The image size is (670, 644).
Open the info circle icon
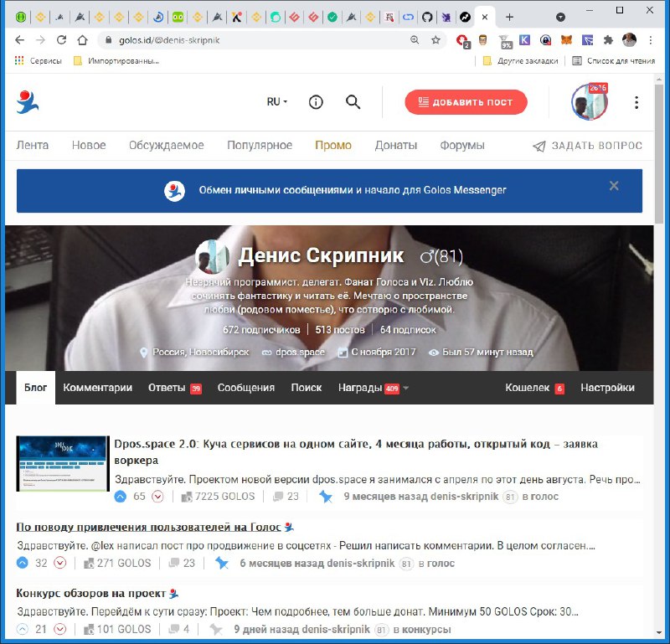(x=316, y=102)
